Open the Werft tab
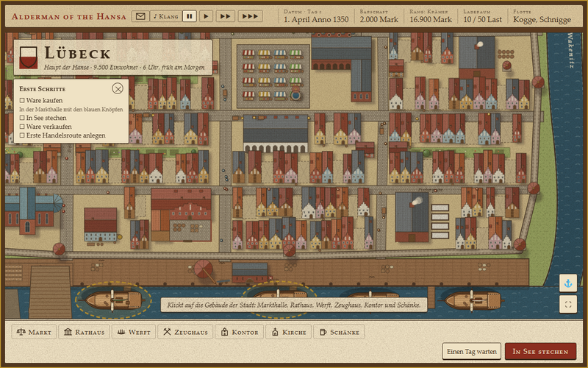This screenshot has height=368, width=588. click(x=134, y=332)
